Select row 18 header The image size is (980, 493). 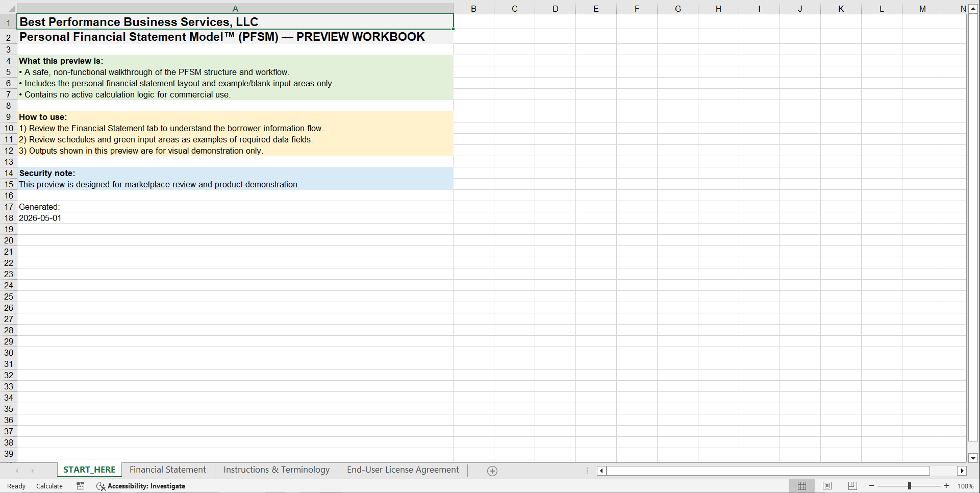(x=9, y=218)
